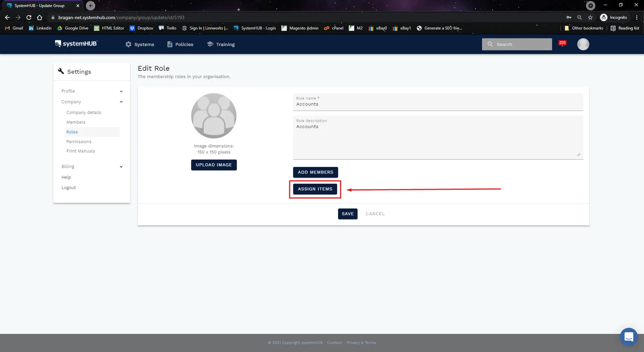Image resolution: width=644 pixels, height=352 pixels.
Task: Open eBay0 bookmark
Action: [378, 28]
